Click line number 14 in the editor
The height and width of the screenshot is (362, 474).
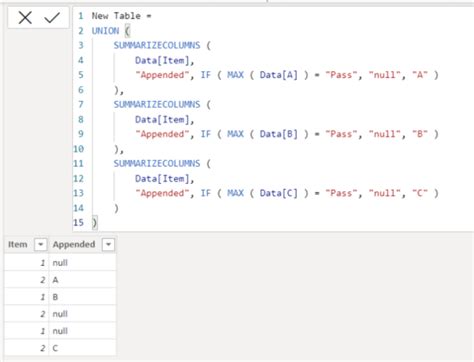(79, 208)
